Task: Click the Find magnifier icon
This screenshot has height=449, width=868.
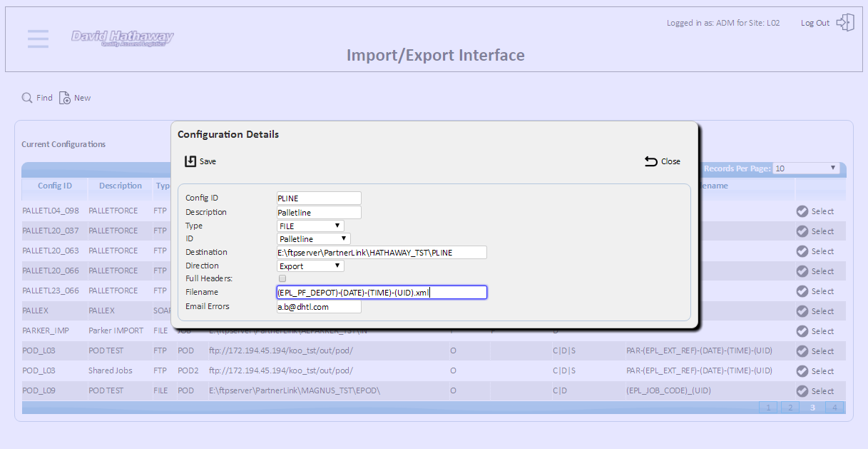Action: [x=27, y=98]
